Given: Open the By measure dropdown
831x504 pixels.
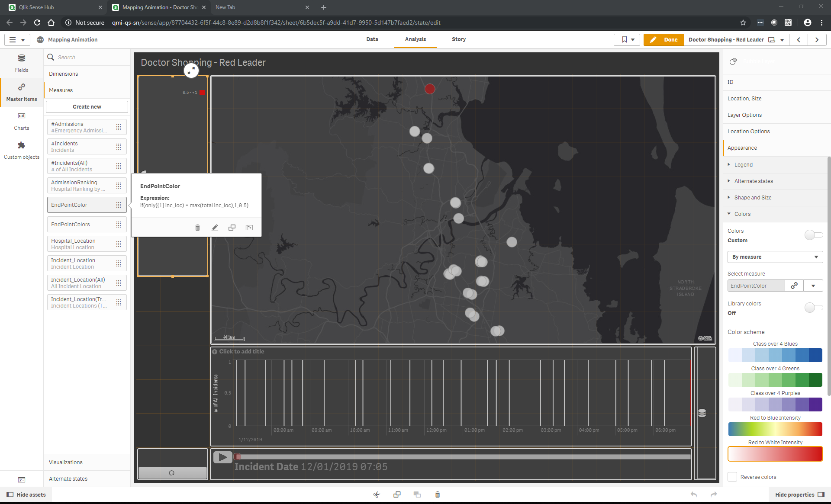Looking at the screenshot, I should point(775,257).
